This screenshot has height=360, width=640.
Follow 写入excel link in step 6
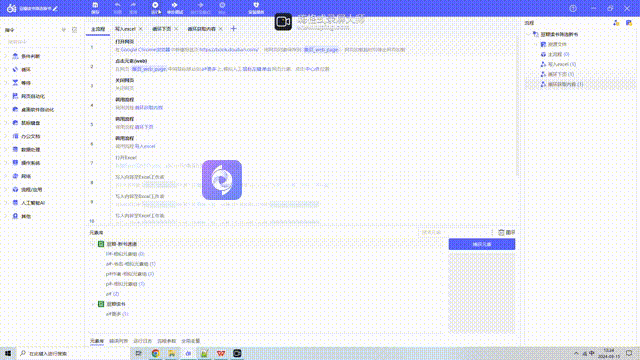(145, 146)
